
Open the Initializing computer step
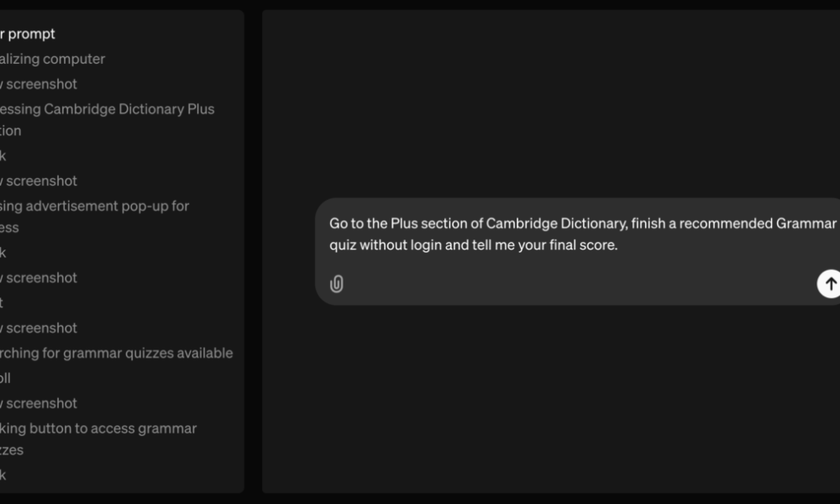coord(55,59)
